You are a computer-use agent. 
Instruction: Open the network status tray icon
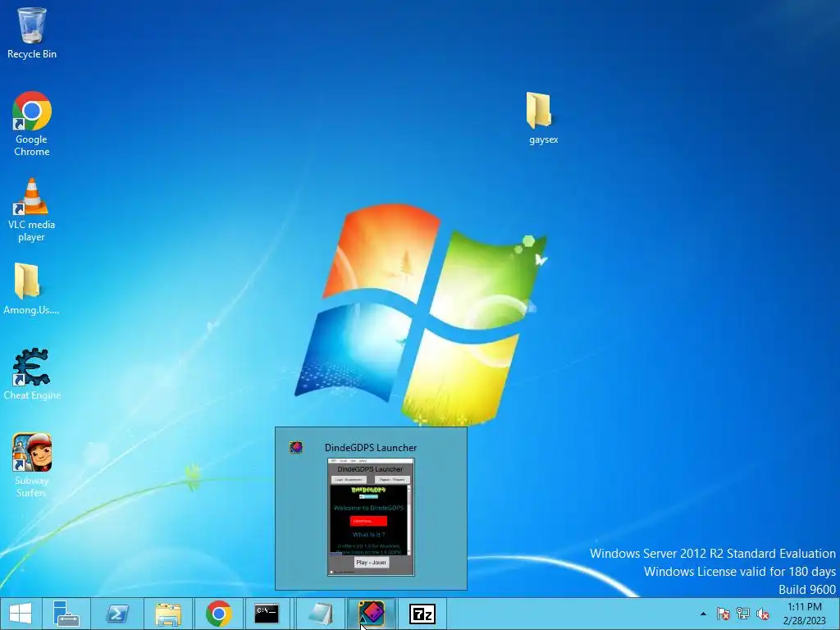[743, 614]
